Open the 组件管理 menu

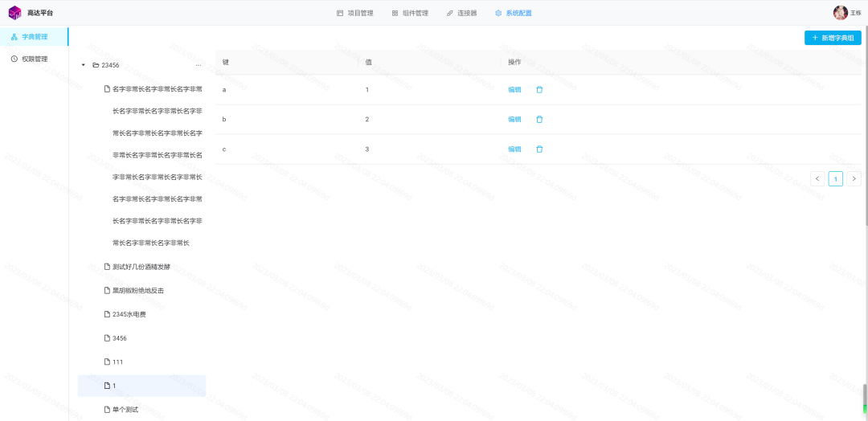click(x=410, y=14)
